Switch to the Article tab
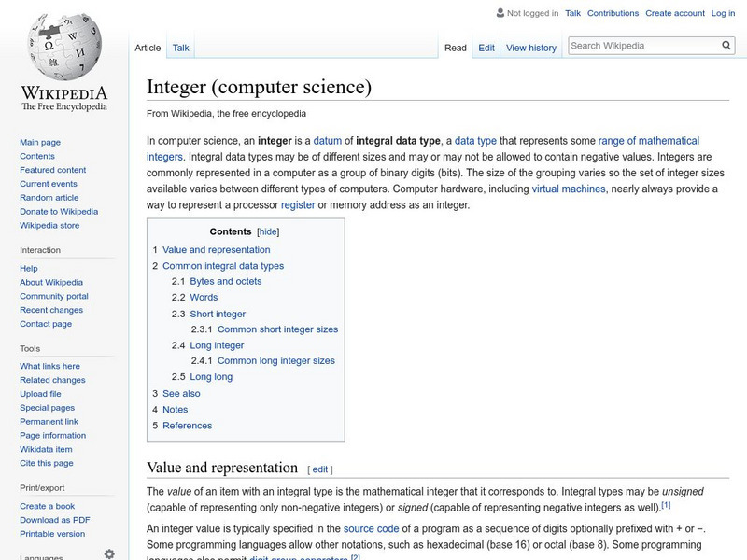This screenshot has width=747, height=560. click(x=148, y=48)
